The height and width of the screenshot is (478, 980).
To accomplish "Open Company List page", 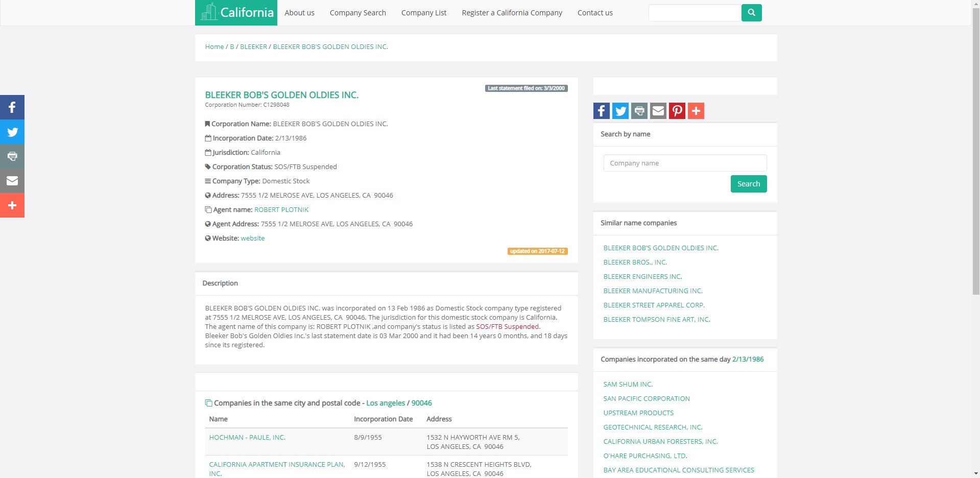I will pyautogui.click(x=424, y=13).
